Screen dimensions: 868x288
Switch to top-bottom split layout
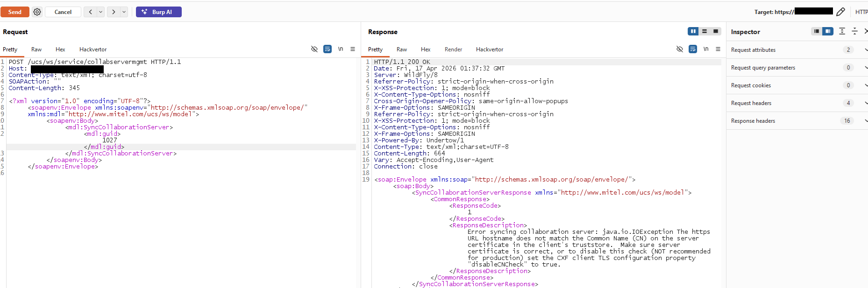[x=704, y=31]
